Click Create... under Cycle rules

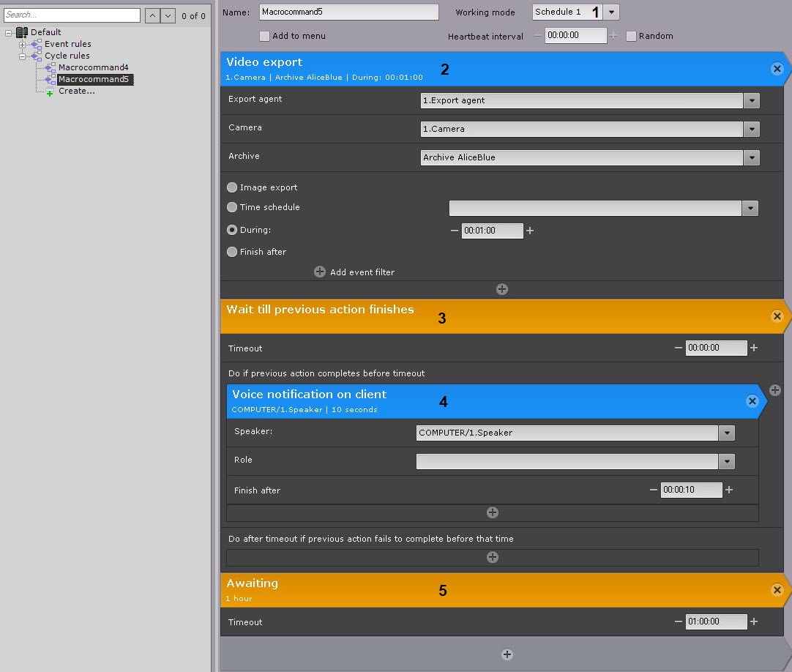point(76,91)
